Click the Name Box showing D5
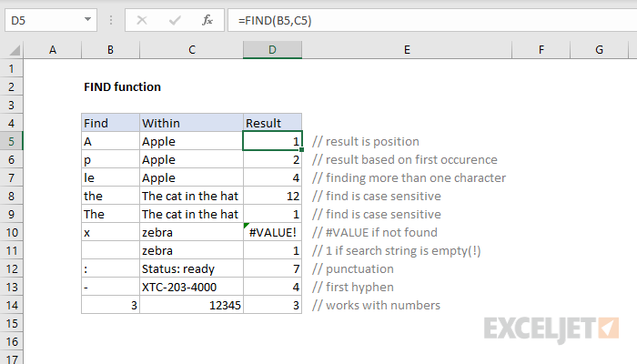 pyautogui.click(x=50, y=20)
